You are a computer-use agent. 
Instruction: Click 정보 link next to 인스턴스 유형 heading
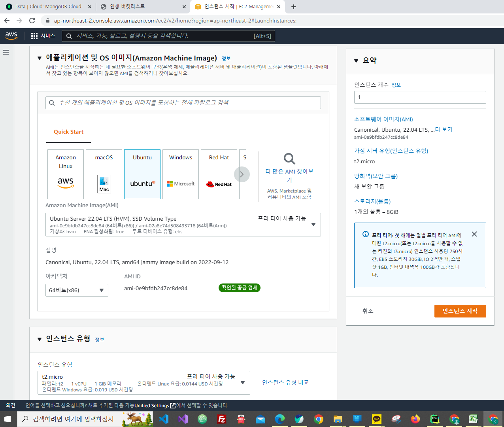pyautogui.click(x=100, y=340)
